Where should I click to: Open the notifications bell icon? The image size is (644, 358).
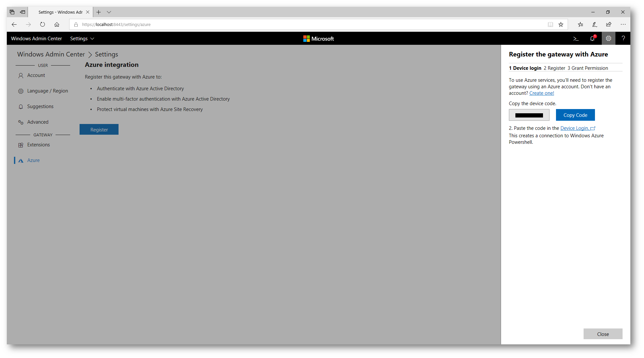(x=592, y=39)
